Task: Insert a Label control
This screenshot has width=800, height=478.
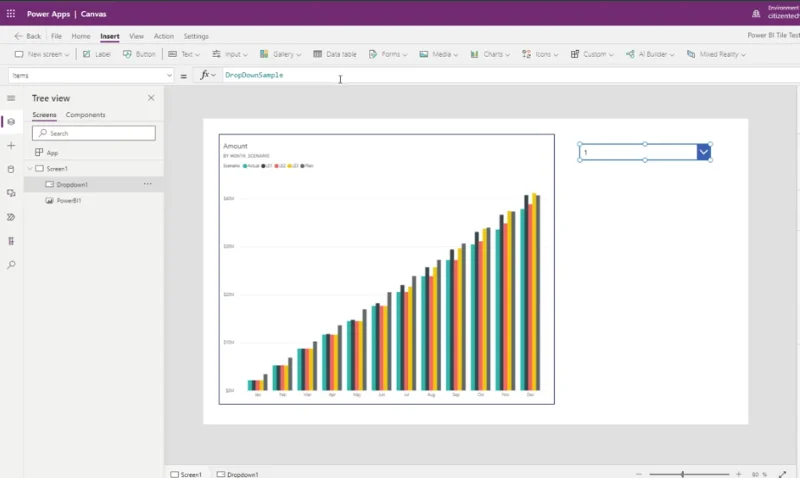Action: 96,54
